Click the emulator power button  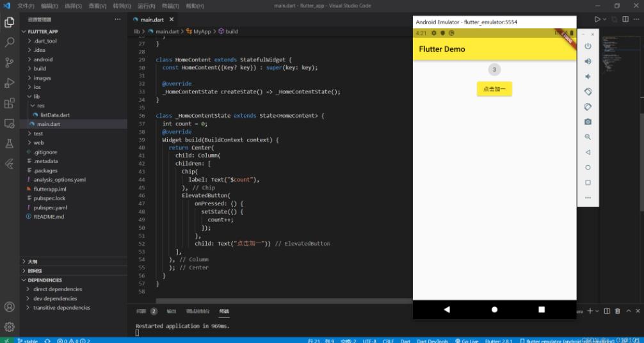click(588, 47)
